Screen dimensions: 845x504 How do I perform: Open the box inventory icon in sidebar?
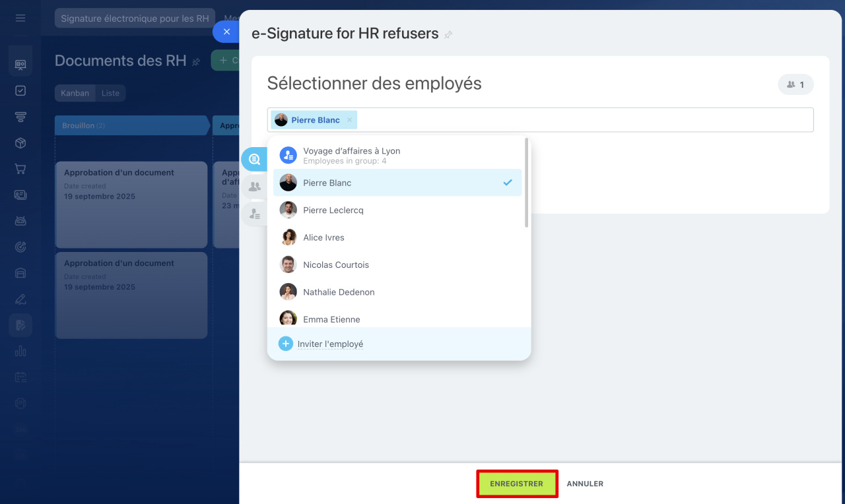20,143
